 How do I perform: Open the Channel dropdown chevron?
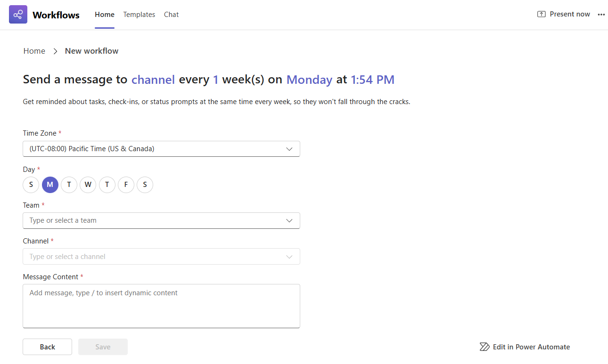coord(289,257)
